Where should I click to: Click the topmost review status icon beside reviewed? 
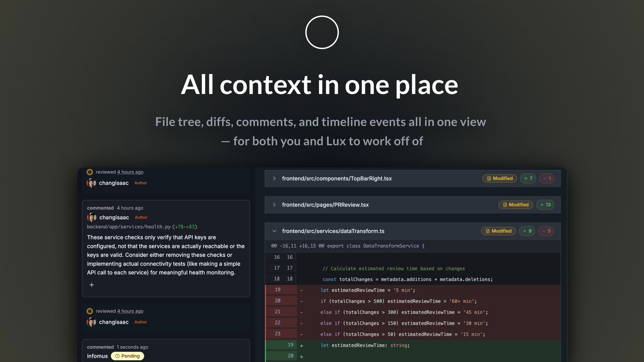tap(89, 172)
